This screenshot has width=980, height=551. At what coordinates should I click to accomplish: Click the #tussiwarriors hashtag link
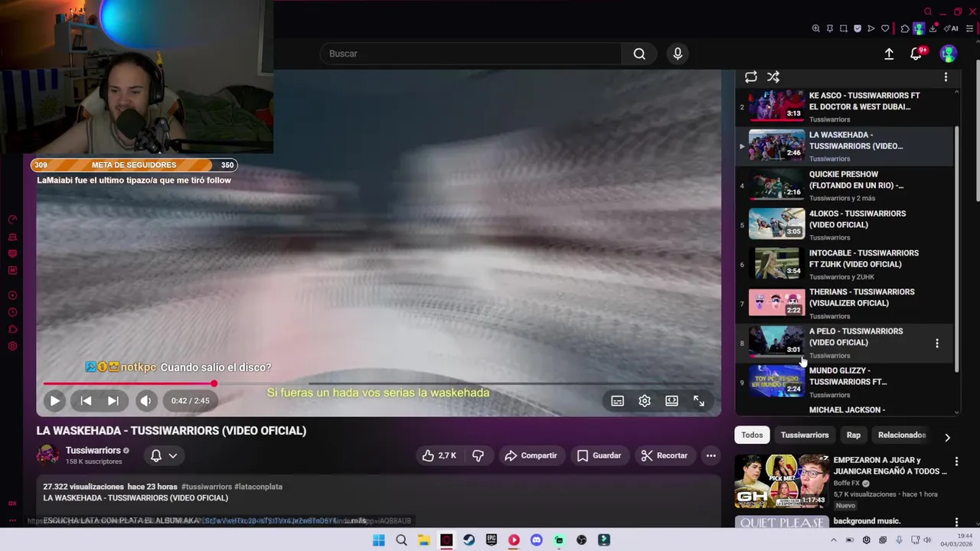tap(206, 487)
